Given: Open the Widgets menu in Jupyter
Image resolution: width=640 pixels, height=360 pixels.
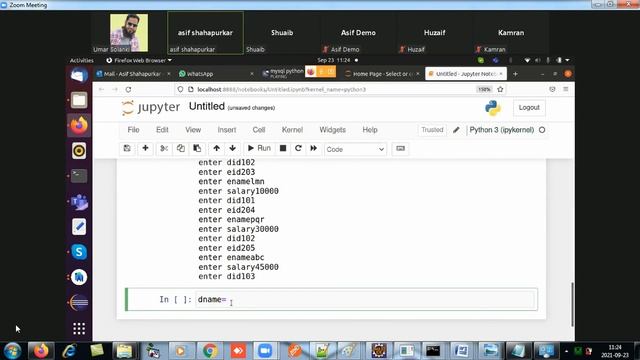Looking at the screenshot, I should 333,130.
